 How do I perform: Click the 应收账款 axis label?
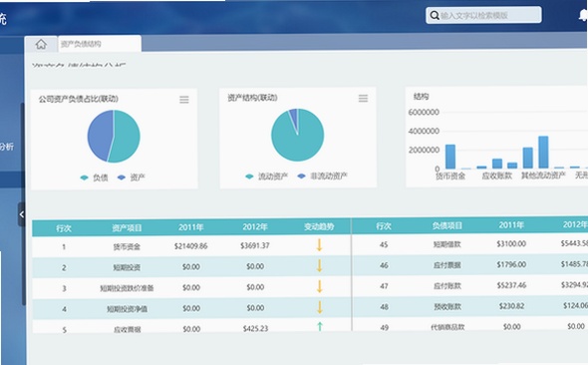tap(497, 176)
